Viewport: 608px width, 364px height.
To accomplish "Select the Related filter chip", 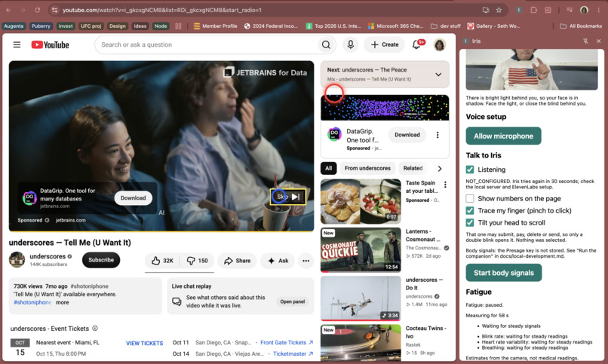I will [x=413, y=169].
